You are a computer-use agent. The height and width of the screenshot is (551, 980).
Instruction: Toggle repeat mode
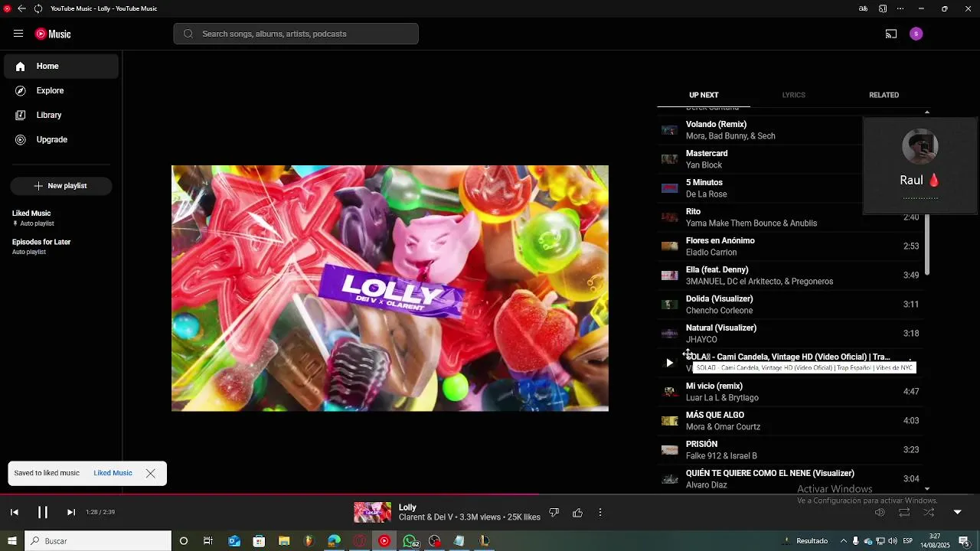pos(904,512)
